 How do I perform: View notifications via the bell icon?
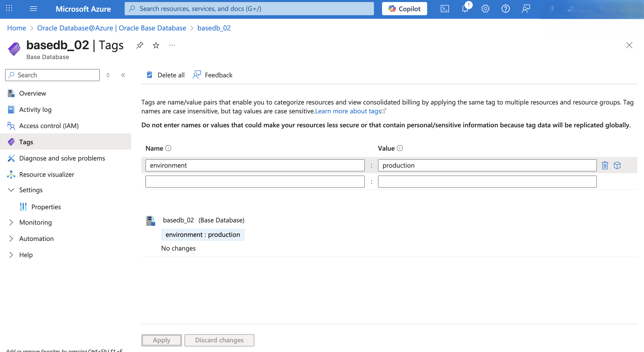(465, 9)
